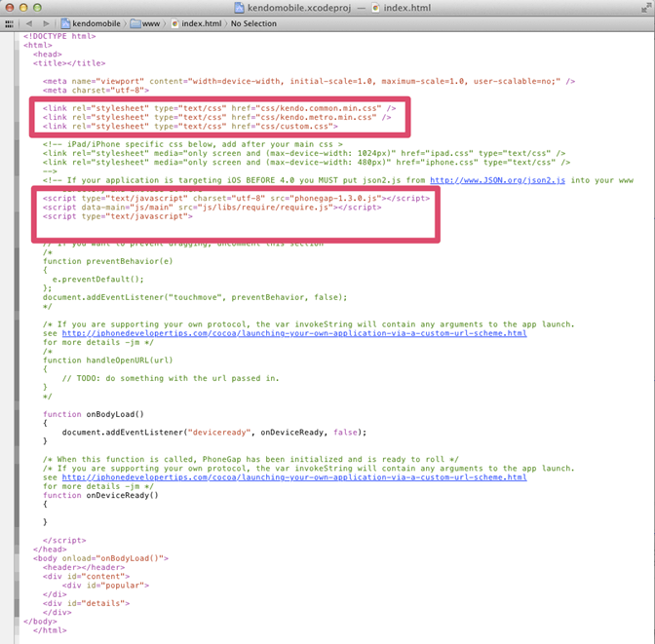Image resolution: width=655 pixels, height=644 pixels.
Task: Click the <header></header> line
Action: pyautogui.click(x=84, y=568)
